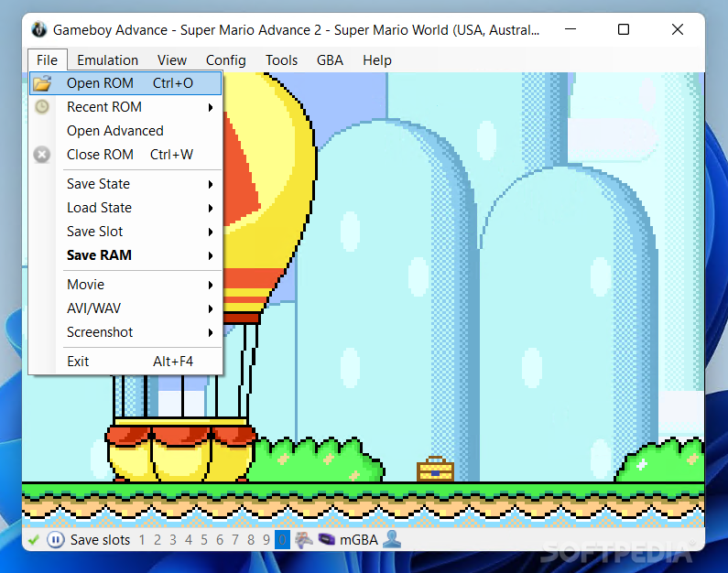Select save slot 8
This screenshot has height=573, width=728.
251,540
